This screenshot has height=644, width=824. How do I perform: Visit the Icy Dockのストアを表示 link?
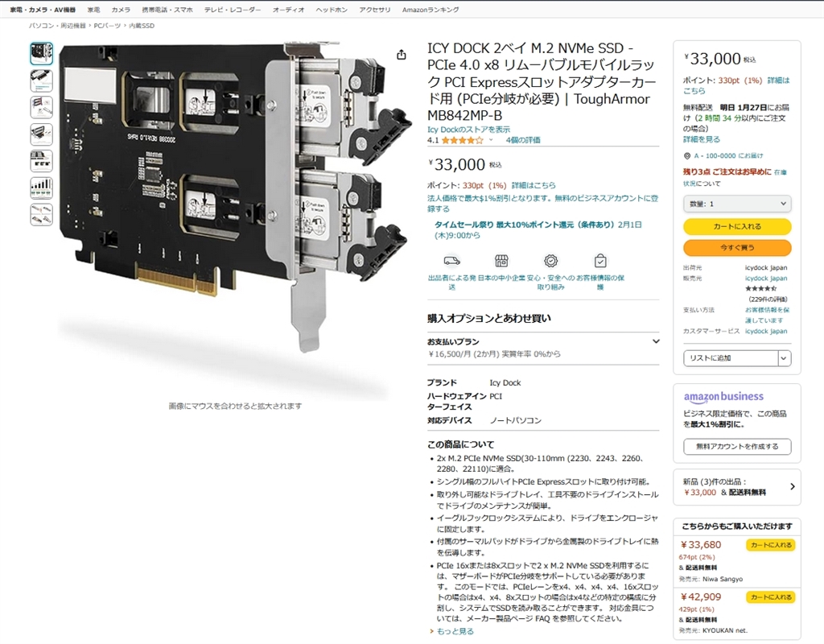click(468, 130)
